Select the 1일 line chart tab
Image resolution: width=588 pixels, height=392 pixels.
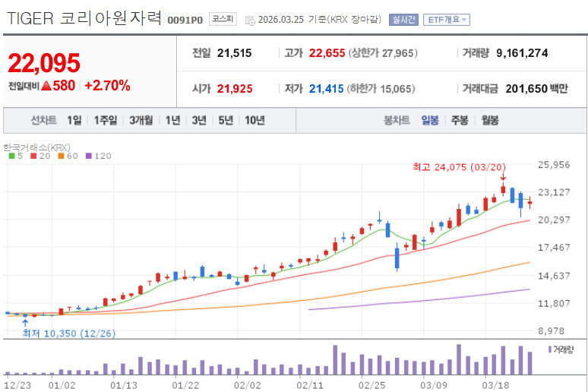point(74,121)
